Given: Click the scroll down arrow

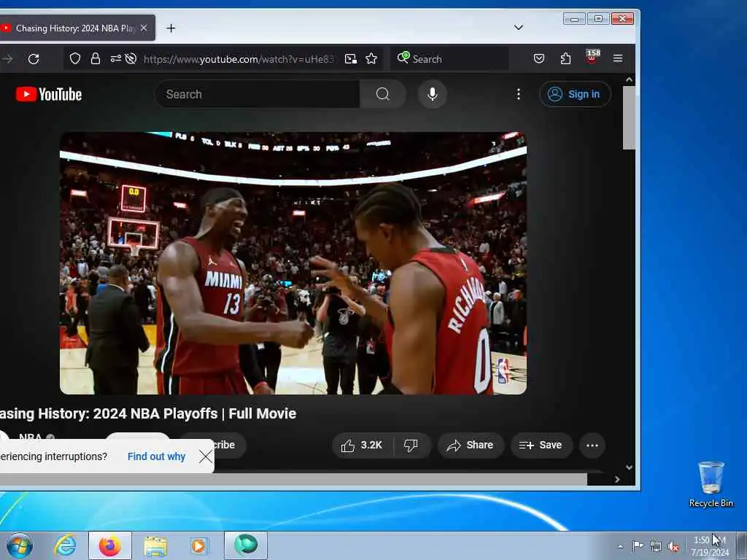Looking at the screenshot, I should pyautogui.click(x=629, y=467).
